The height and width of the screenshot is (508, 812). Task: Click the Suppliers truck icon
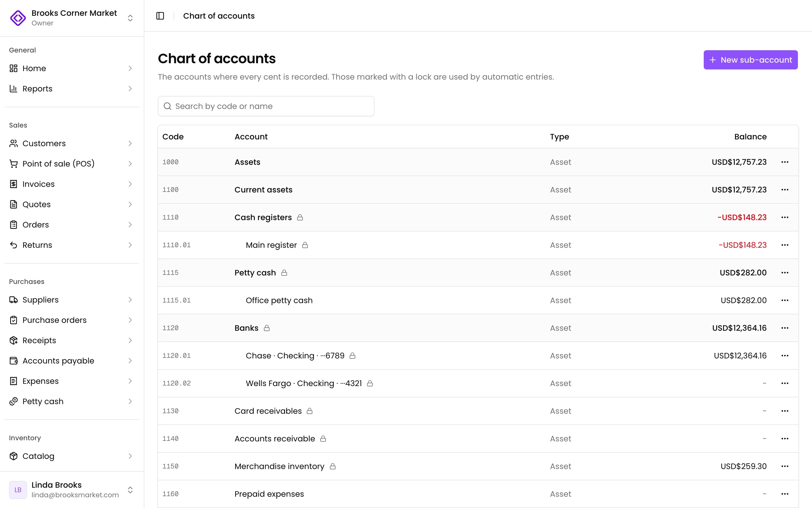click(x=14, y=300)
